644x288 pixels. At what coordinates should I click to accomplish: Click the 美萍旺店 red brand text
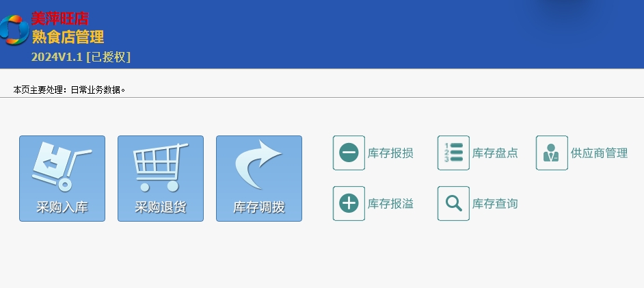pyautogui.click(x=60, y=18)
